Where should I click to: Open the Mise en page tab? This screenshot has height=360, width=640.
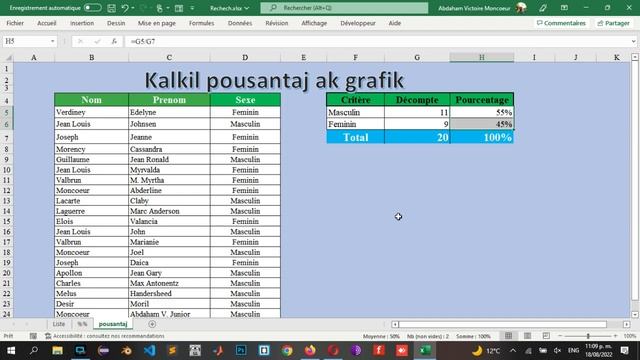(157, 23)
